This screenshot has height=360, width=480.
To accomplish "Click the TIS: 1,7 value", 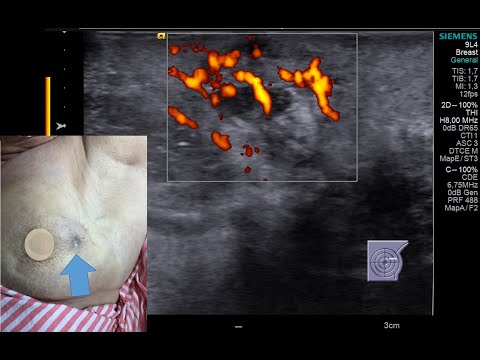I will pyautogui.click(x=465, y=71).
